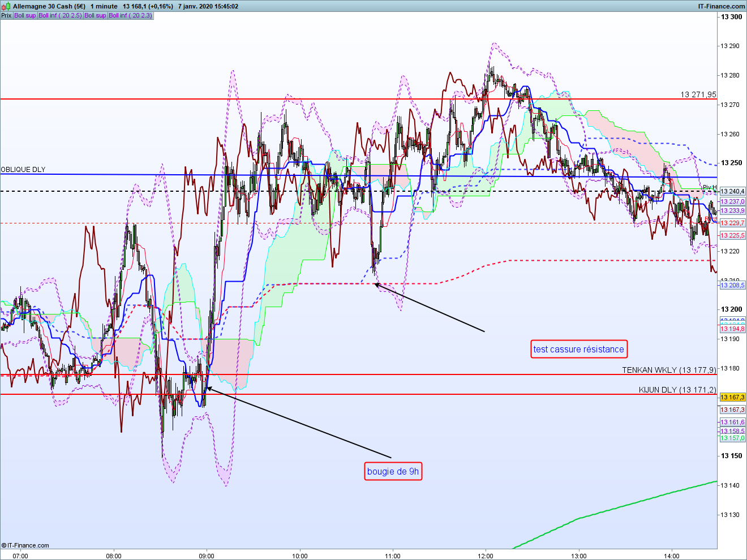
Task: Click the 11:00 time axis label
Action: 393,555
